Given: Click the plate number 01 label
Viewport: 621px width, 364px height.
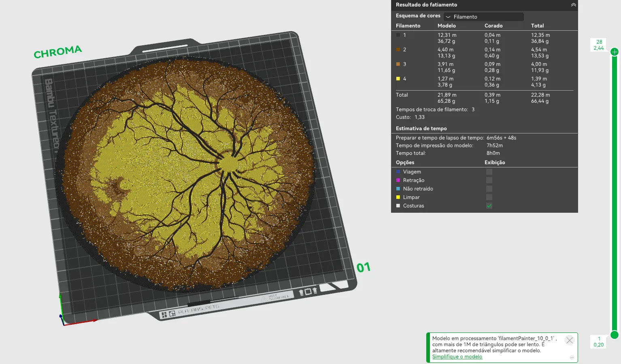Looking at the screenshot, I should coord(363,267).
